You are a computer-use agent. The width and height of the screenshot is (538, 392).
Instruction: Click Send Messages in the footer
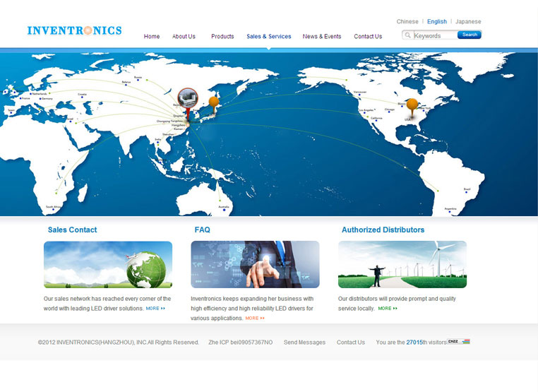point(304,343)
